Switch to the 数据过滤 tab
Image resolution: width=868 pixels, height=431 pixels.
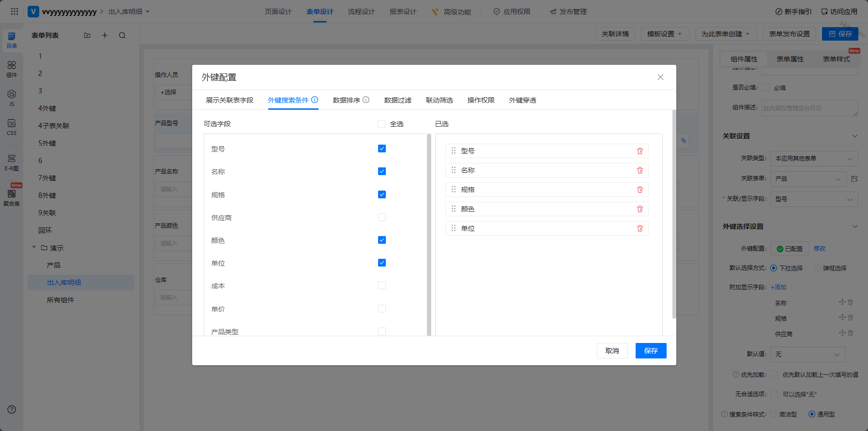tap(397, 100)
